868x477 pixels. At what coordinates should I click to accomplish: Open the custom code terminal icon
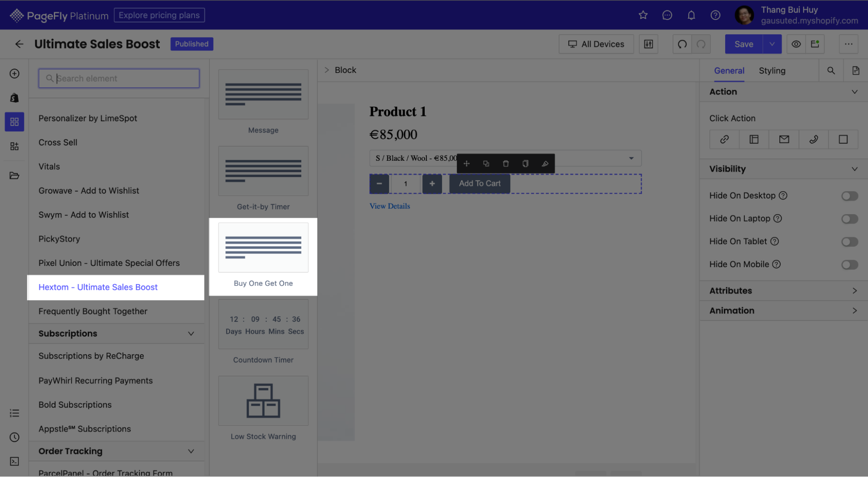coord(14,461)
